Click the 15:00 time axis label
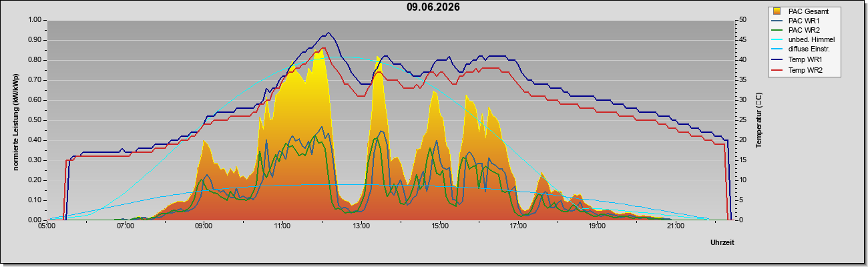This screenshot has height=267, width=868. pyautogui.click(x=440, y=226)
